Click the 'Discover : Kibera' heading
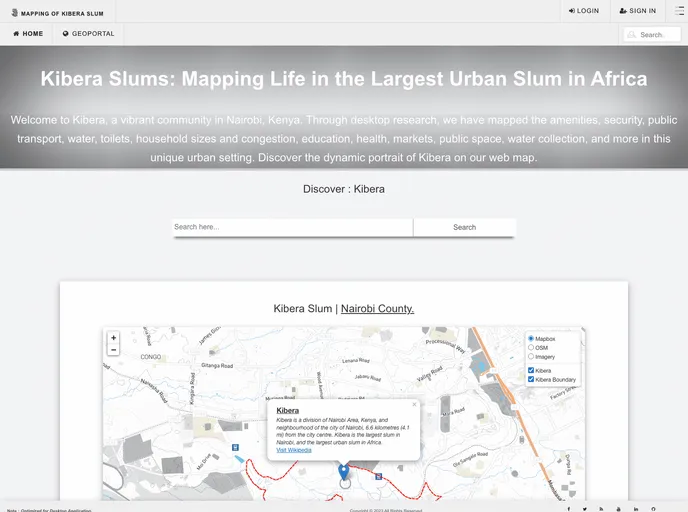Screen dimensions: 688x512 point(344,189)
